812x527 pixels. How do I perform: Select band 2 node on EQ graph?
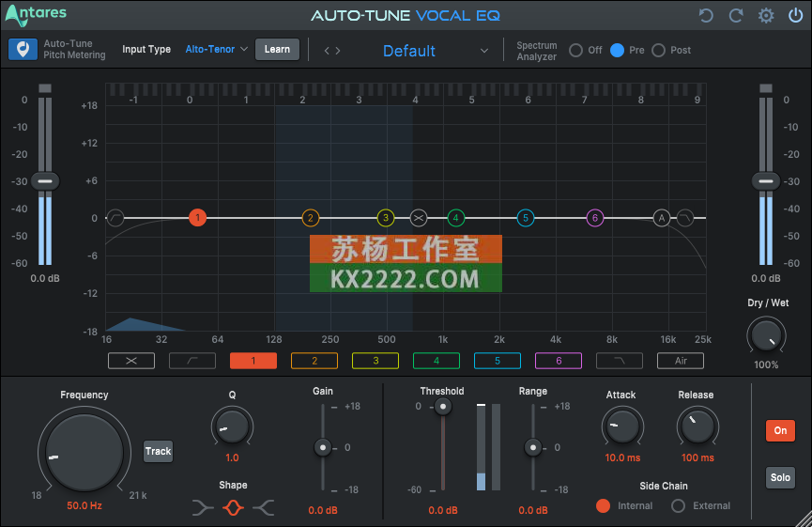click(310, 218)
